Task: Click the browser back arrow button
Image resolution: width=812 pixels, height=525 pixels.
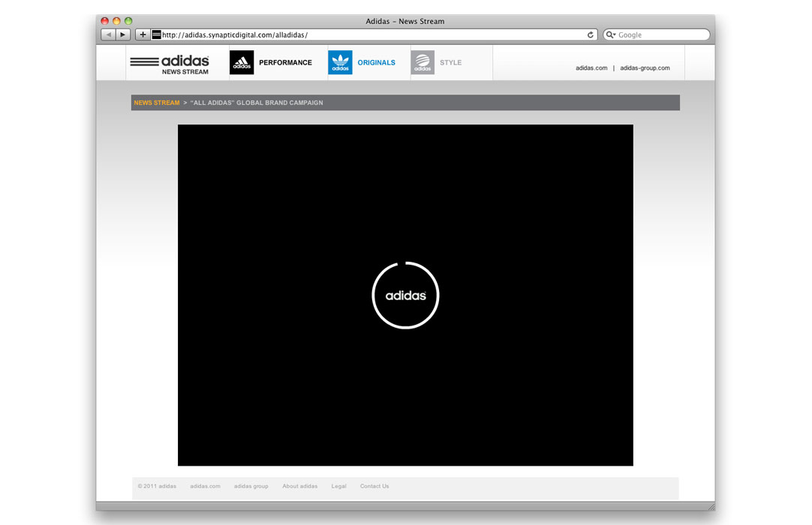Action: point(108,34)
